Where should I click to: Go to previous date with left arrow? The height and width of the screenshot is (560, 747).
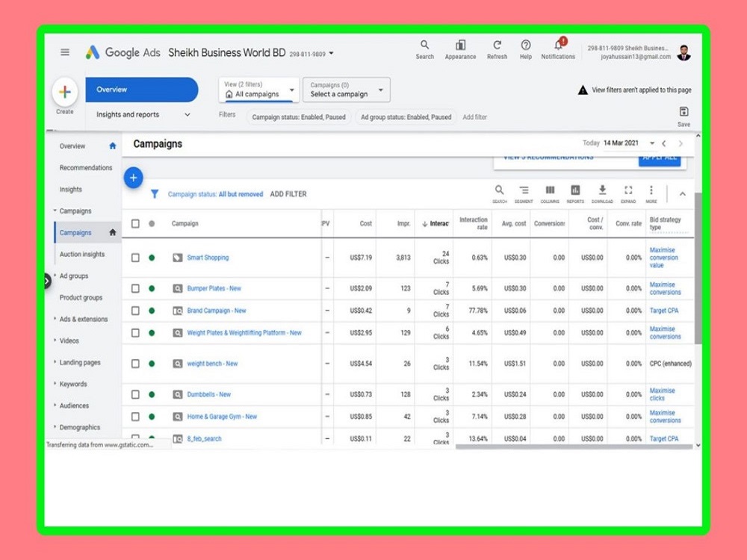pos(663,143)
